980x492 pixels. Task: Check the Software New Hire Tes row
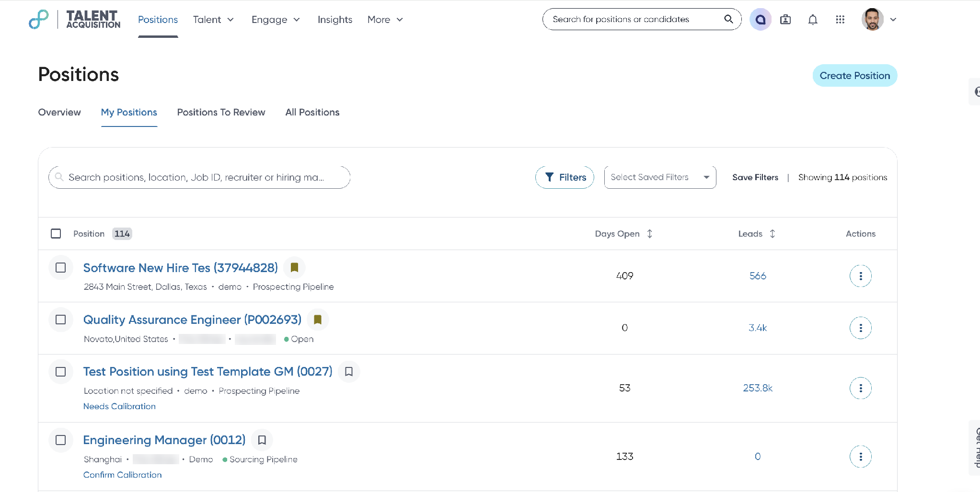tap(61, 267)
